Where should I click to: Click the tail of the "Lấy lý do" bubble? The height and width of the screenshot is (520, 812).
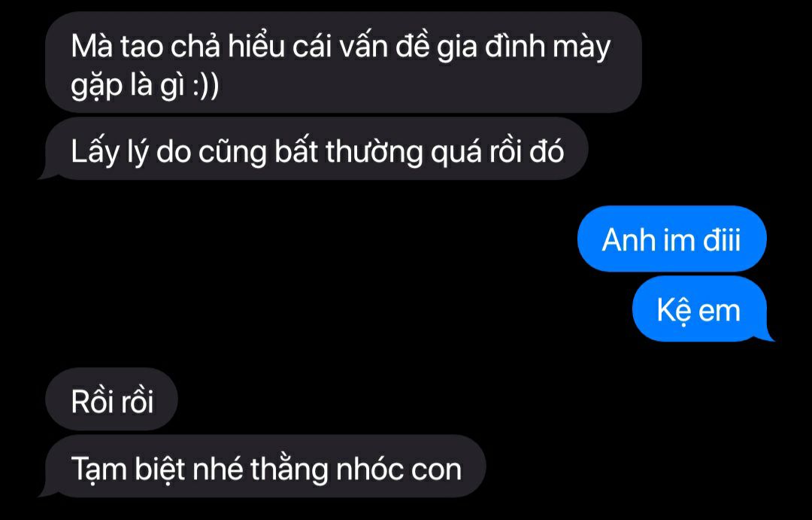[x=47, y=173]
